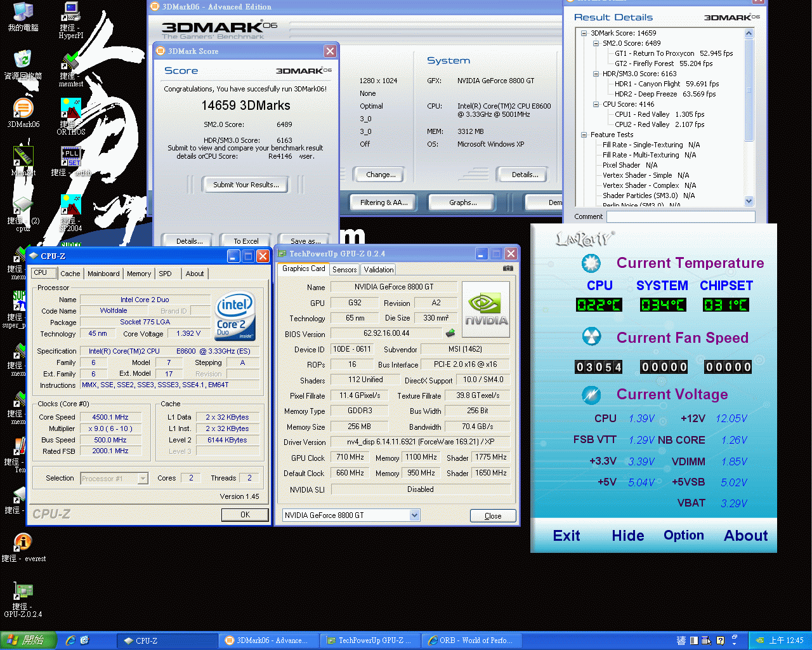
Task: Switch to the Mainboard tab in CPU-Z
Action: [x=103, y=274]
